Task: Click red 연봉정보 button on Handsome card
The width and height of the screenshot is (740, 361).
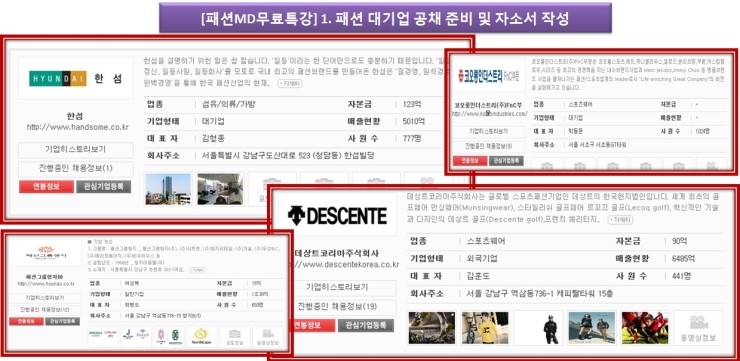Action: point(46,186)
